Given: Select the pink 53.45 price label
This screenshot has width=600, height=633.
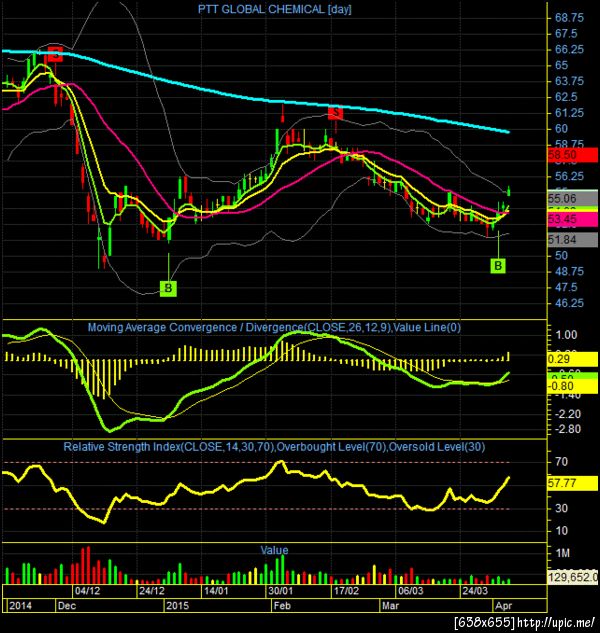Looking at the screenshot, I should (573, 219).
